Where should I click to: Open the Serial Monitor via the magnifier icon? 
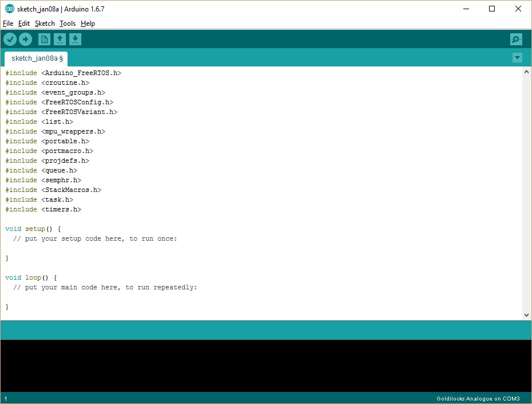point(515,39)
